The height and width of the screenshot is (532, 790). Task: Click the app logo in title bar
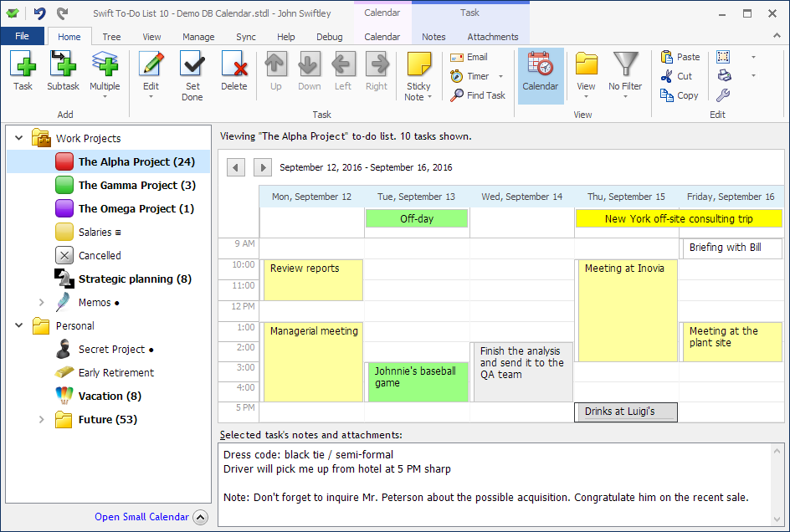click(13, 13)
